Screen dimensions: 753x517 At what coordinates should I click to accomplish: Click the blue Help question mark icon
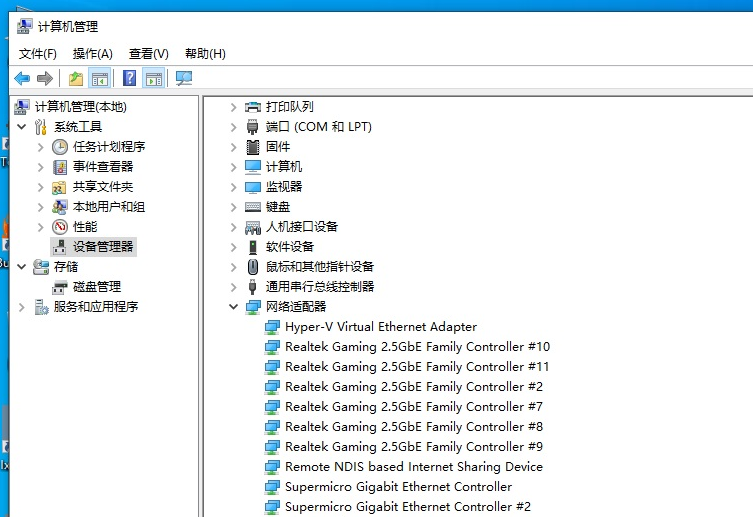(x=130, y=78)
